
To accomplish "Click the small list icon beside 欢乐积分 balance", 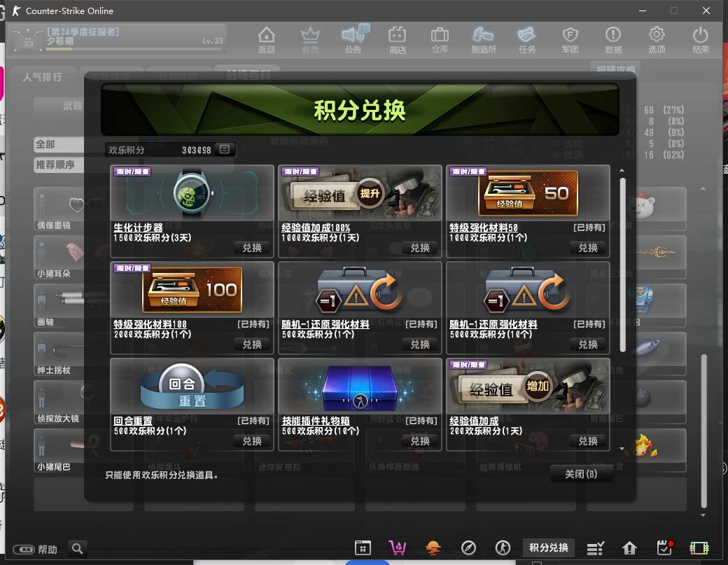I will [x=224, y=150].
